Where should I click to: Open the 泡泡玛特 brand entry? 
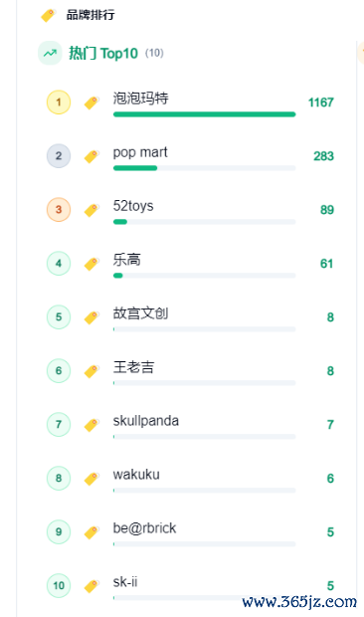[x=140, y=98]
